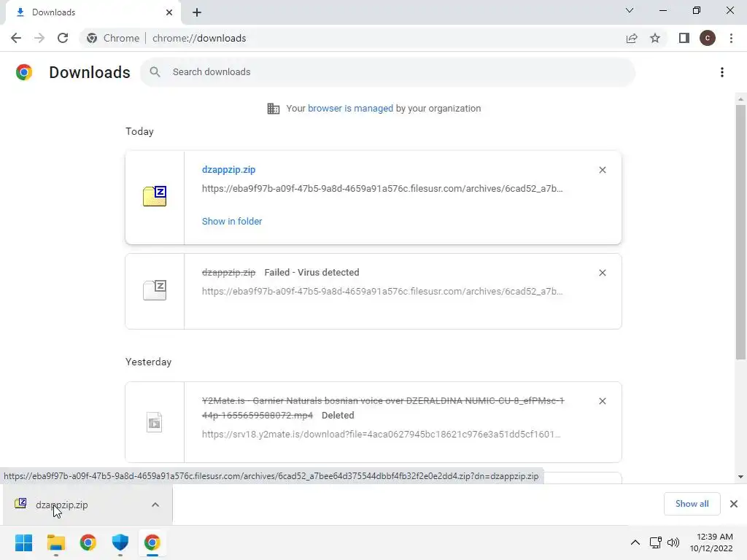Remove the successful dzappzip.zip entry from list
This screenshot has width=747, height=560.
coord(603,170)
